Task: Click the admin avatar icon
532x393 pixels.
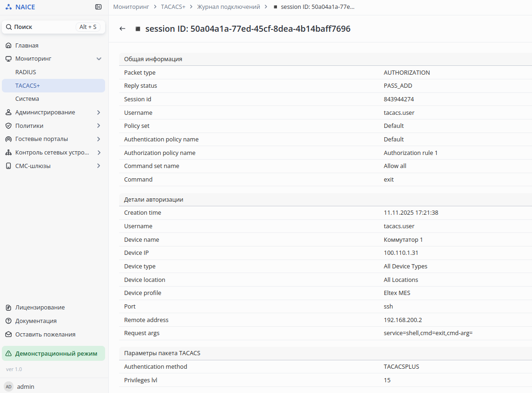Action: pyautogui.click(x=8, y=386)
